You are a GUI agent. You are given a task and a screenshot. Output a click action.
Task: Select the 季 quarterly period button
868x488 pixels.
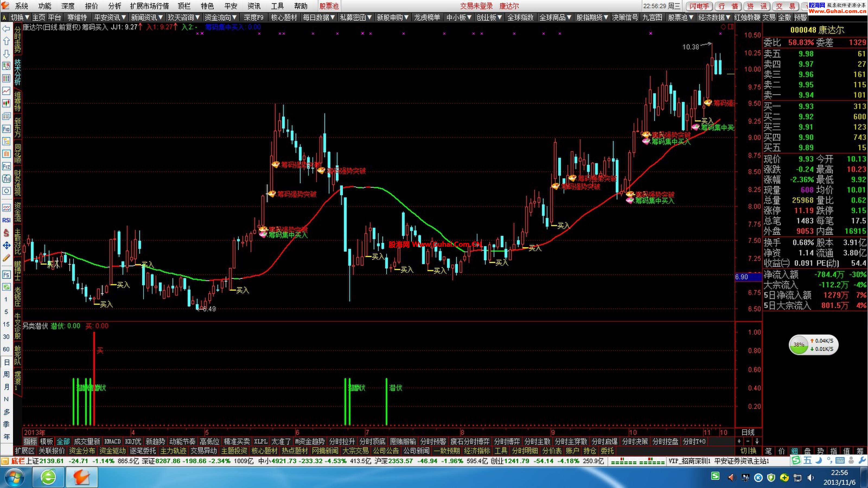click(6, 424)
